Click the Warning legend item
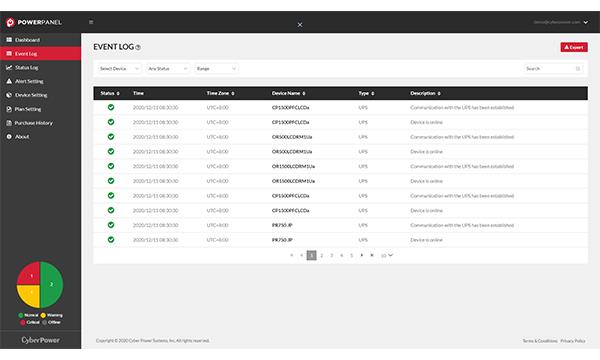The width and height of the screenshot is (600, 360). (x=52, y=315)
